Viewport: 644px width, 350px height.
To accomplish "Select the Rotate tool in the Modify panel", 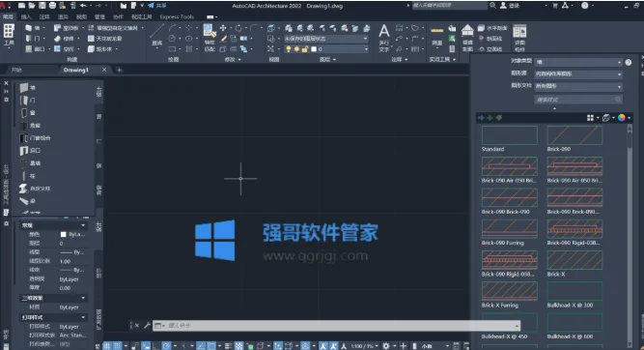I will pyautogui.click(x=238, y=28).
